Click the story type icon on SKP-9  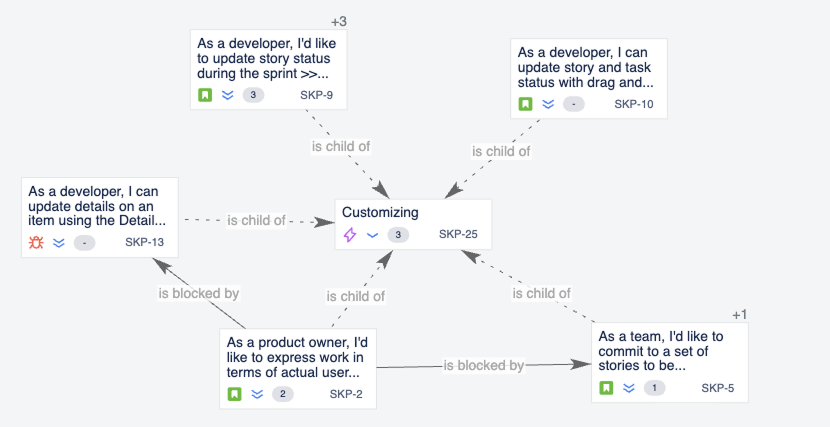point(205,95)
